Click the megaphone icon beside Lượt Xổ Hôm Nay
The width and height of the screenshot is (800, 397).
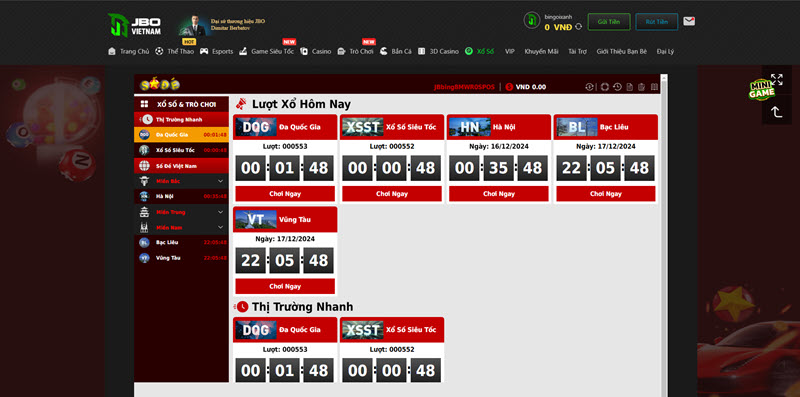[x=241, y=104]
